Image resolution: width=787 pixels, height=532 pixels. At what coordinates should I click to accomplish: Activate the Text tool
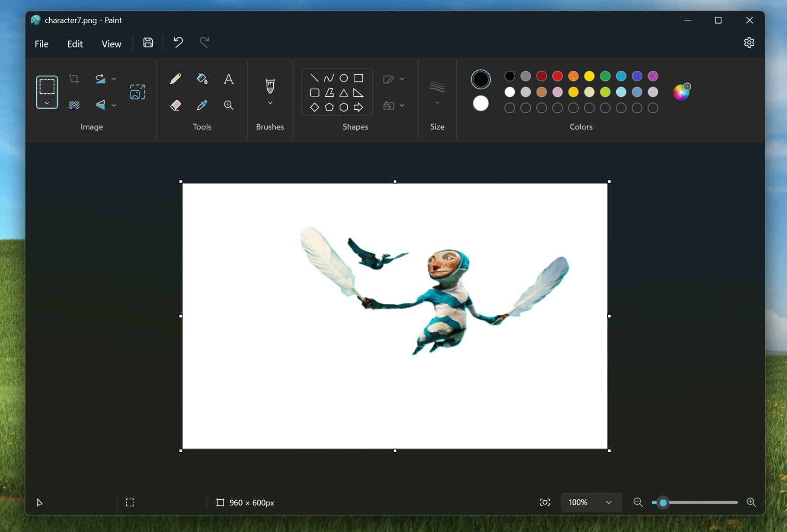click(x=229, y=78)
